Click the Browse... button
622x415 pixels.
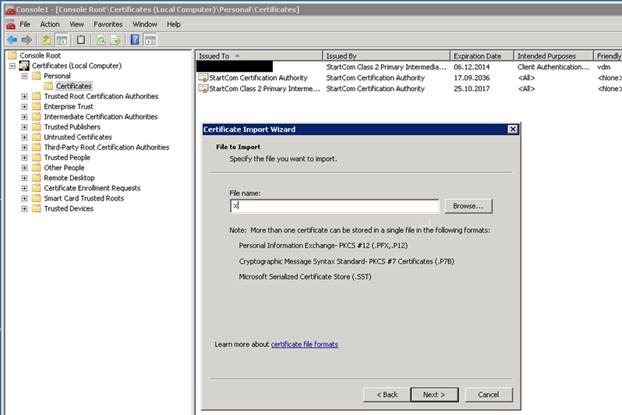point(468,206)
